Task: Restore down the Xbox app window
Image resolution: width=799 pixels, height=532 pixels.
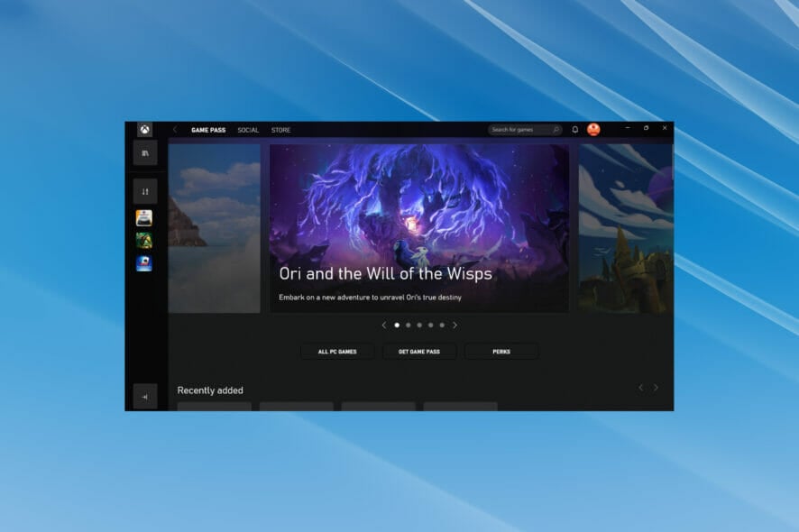Action: coord(646,128)
